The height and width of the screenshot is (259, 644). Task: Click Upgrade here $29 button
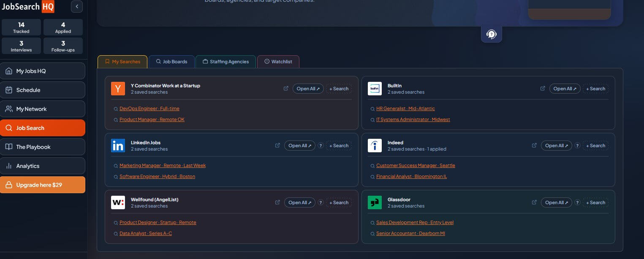click(x=43, y=185)
